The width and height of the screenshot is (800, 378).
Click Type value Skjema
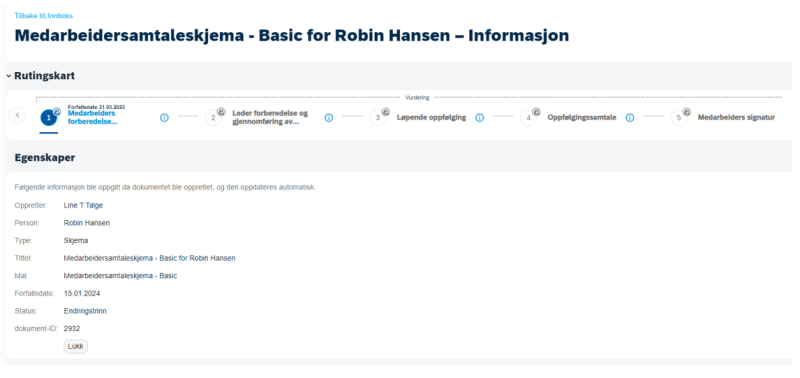click(x=76, y=241)
